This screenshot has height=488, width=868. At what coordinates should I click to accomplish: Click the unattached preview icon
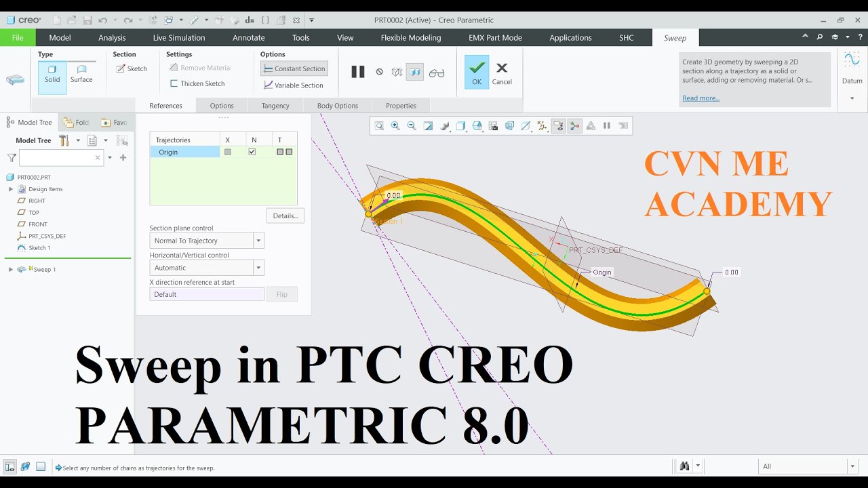tap(397, 72)
